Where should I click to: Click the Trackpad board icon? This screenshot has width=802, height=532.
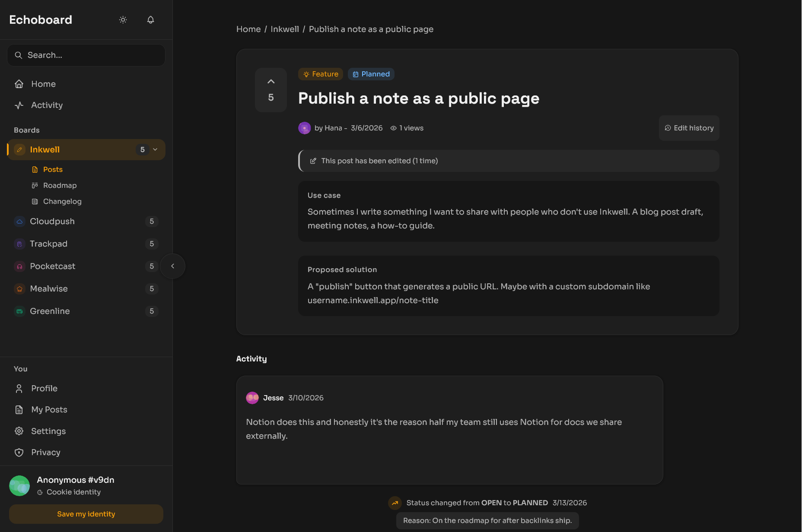tap(19, 244)
